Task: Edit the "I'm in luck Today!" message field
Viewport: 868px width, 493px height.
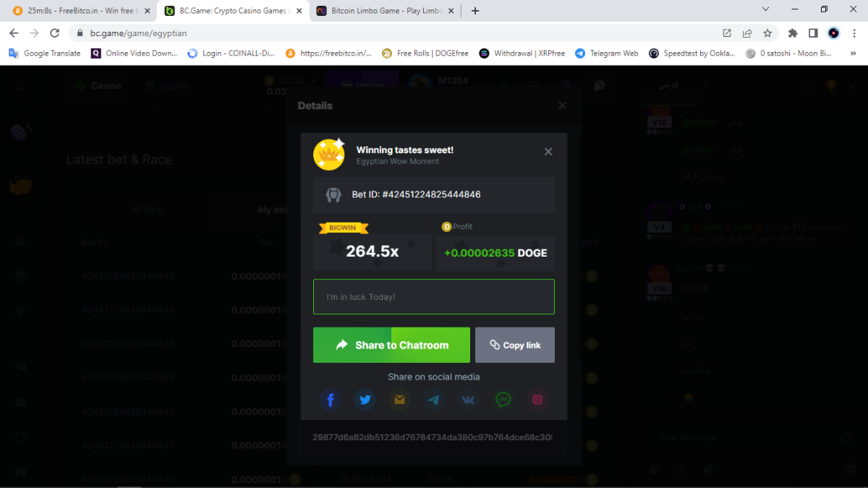Action: tap(434, 296)
